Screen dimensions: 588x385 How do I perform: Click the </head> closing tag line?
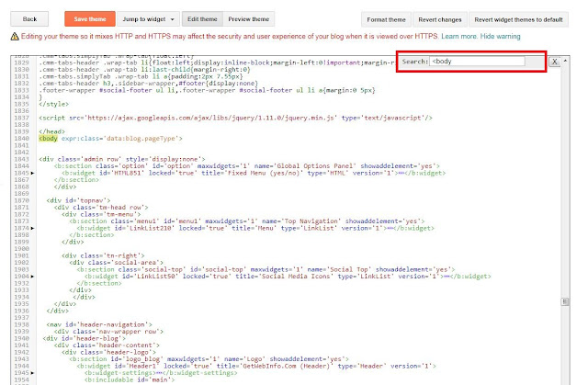[52, 131]
